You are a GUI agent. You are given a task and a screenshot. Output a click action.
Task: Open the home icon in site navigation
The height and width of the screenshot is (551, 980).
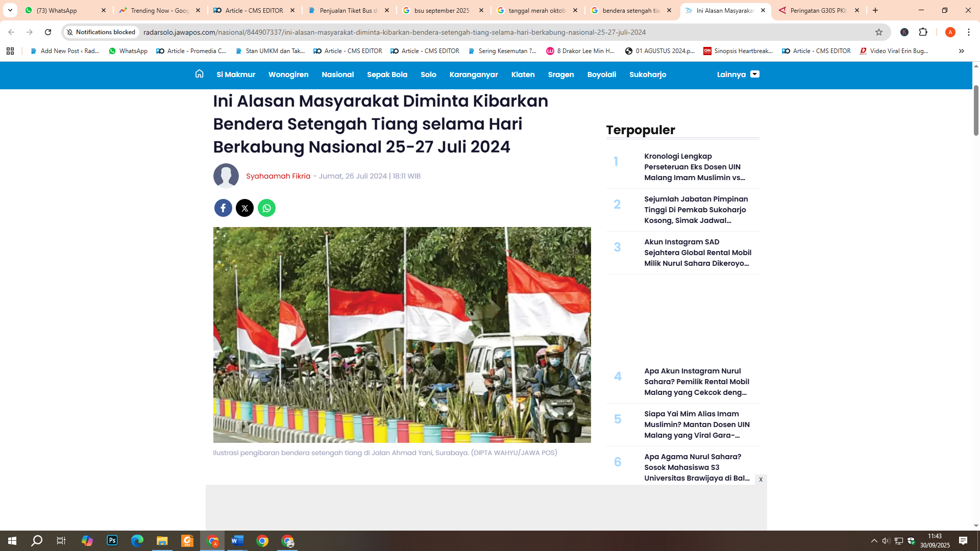point(199,74)
